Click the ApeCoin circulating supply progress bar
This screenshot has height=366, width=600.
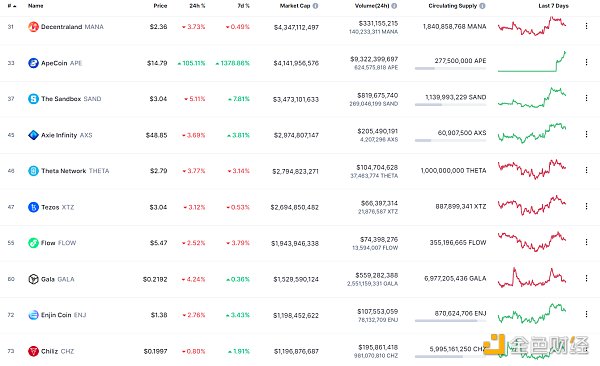[450, 69]
